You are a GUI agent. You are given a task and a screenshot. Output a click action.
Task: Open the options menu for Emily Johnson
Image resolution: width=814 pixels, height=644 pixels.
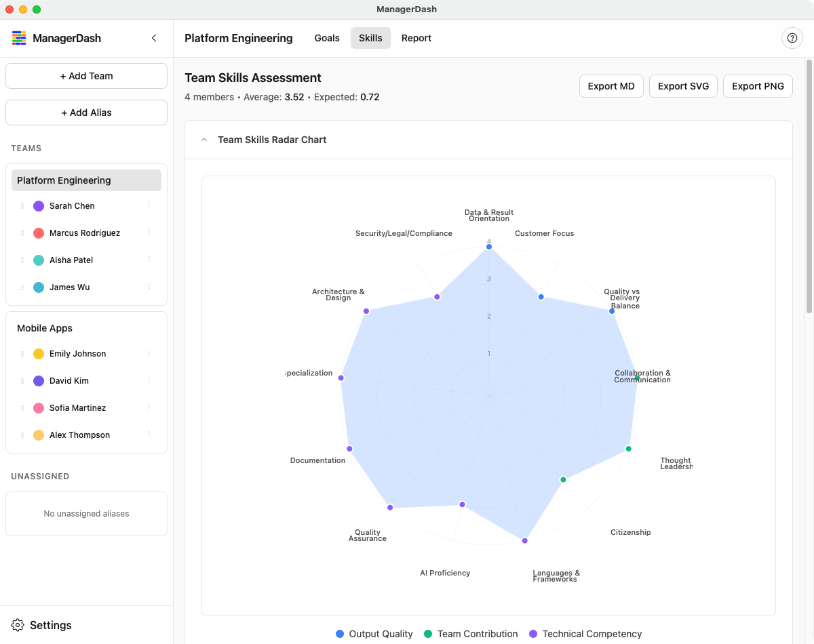[x=149, y=353]
